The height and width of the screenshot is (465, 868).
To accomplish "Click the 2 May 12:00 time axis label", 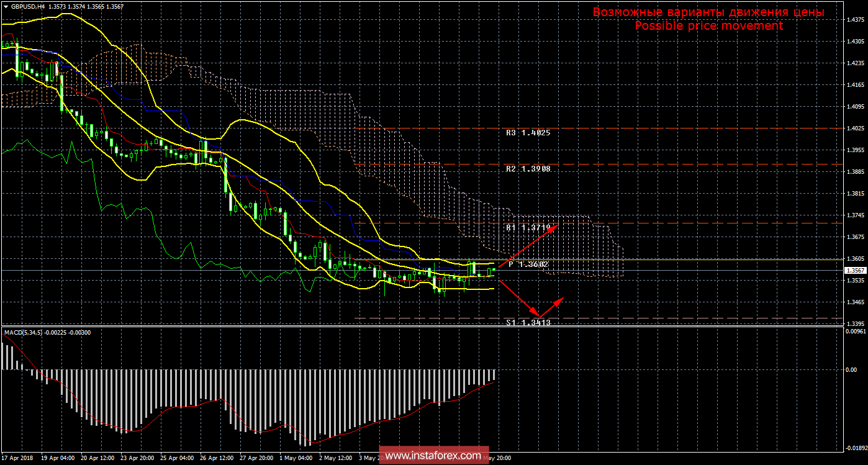I will [336, 458].
